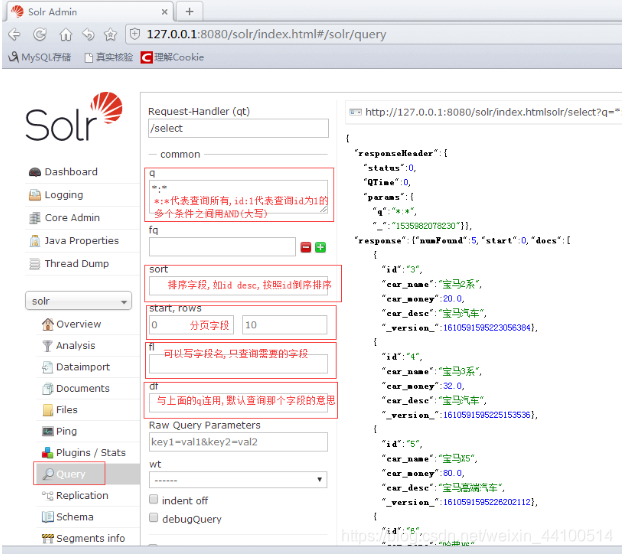Open Java Properties
This screenshot has width=622, height=554.
pos(82,241)
